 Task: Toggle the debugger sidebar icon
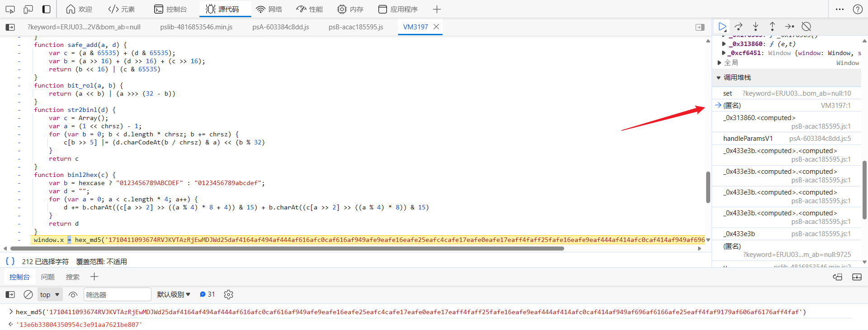tap(700, 27)
